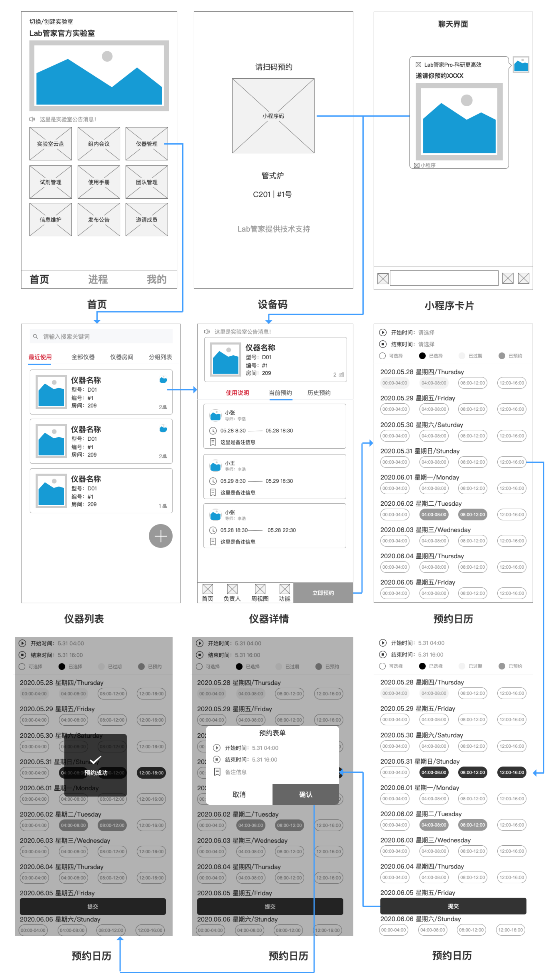This screenshot has height=980, width=551.
Task: Click the 请输入搜索关键词 search field
Action: coord(101,336)
